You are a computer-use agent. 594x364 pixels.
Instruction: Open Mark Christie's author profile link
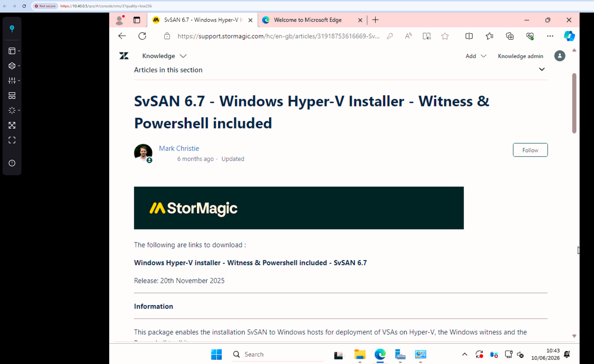coord(179,148)
